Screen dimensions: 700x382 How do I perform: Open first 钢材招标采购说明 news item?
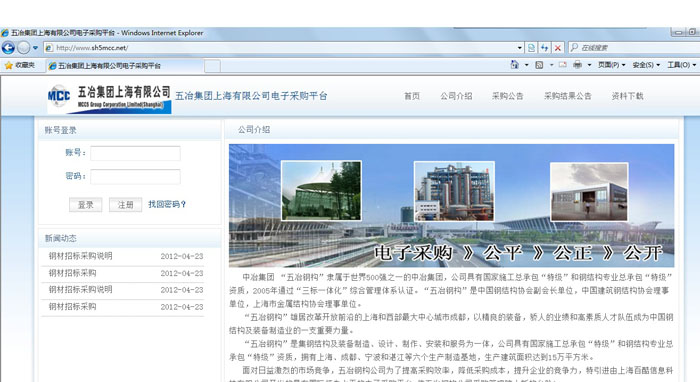80,256
